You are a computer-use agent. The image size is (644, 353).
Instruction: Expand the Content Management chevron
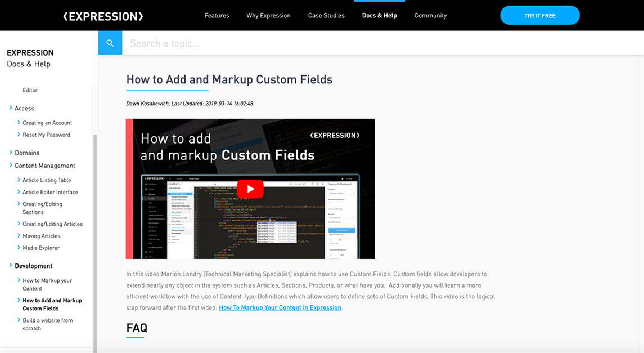(11, 165)
